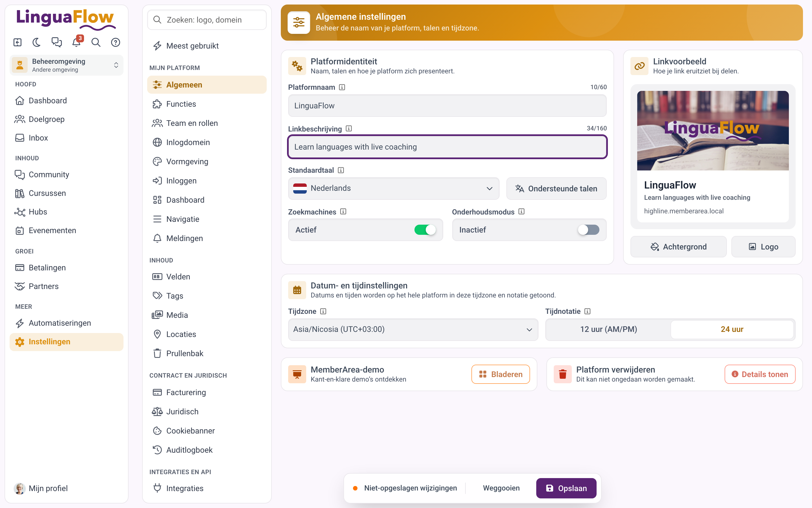The image size is (812, 508).
Task: Focus the Platformnaam input field
Action: pos(447,106)
